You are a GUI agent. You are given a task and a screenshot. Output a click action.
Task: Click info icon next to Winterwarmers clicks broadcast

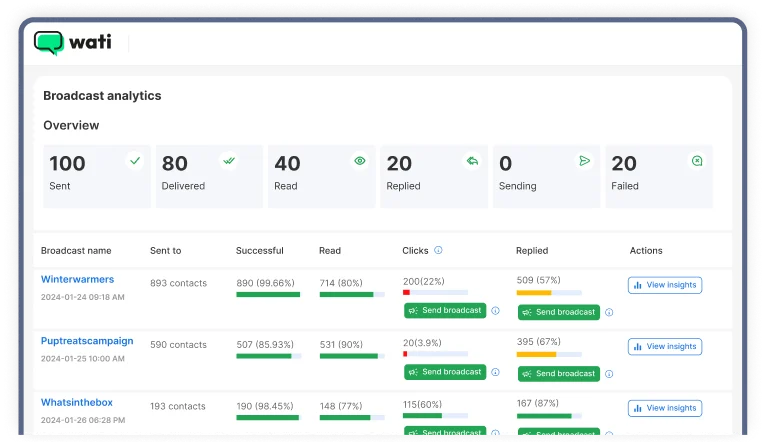pyautogui.click(x=495, y=311)
